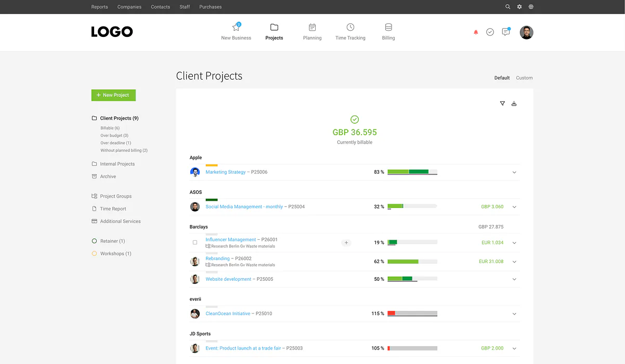This screenshot has height=364, width=625.
Task: Tick the Influencer Management checkbox
Action: coord(195,242)
